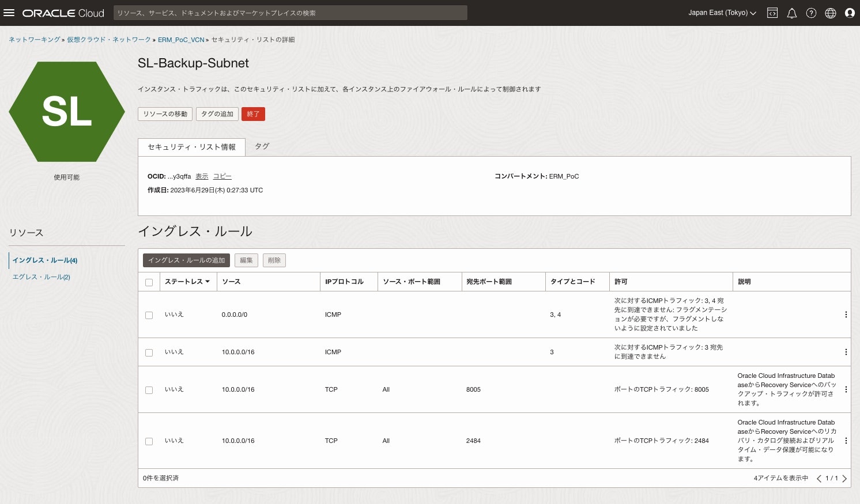Switch to タグ tab
This screenshot has width=860, height=504.
pos(262,146)
